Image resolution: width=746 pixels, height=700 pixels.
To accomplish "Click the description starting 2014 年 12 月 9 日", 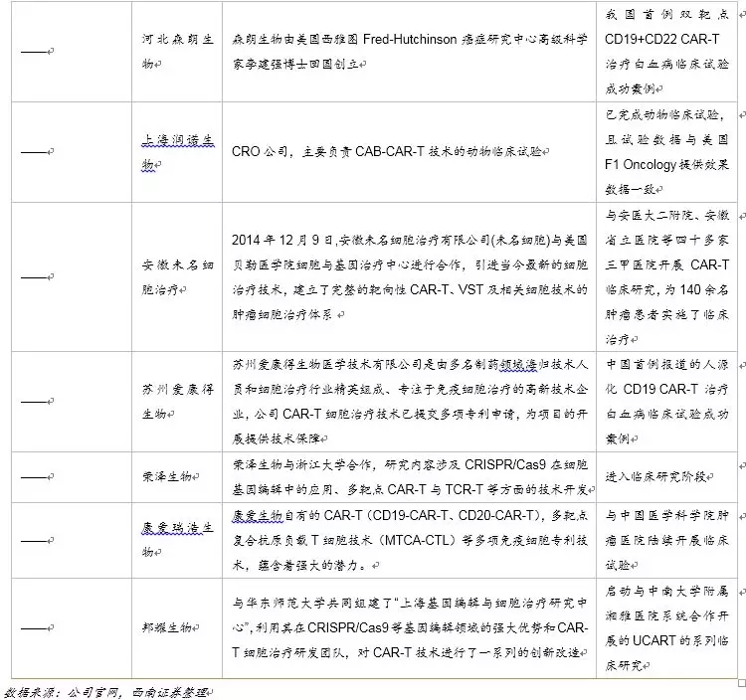I will (x=410, y=277).
